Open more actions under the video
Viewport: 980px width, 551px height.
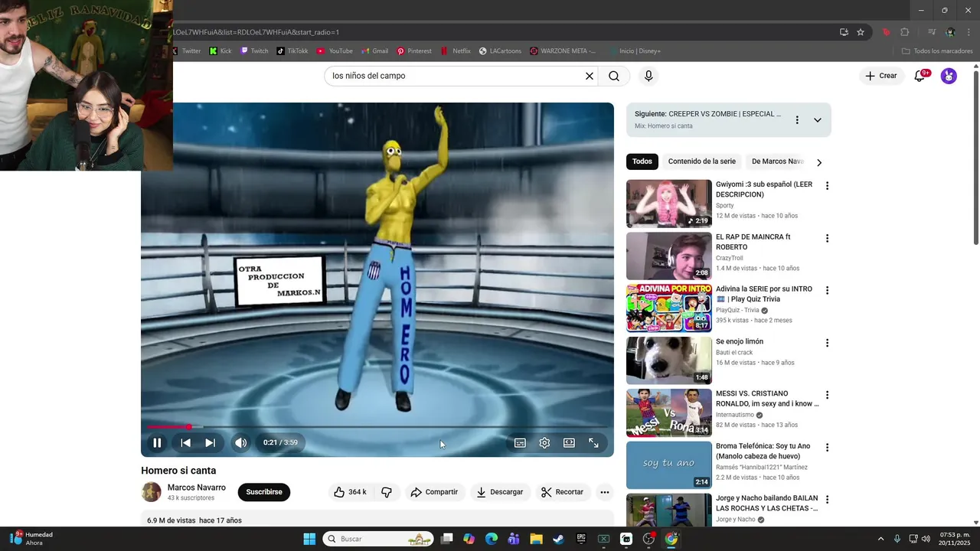coord(605,492)
